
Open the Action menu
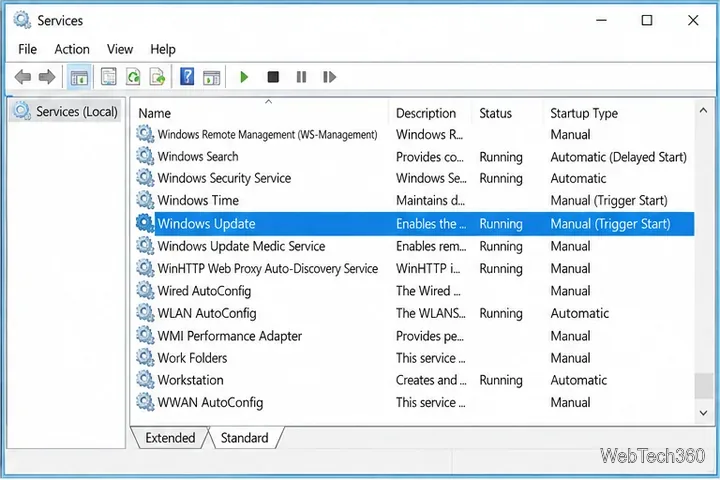click(x=72, y=49)
